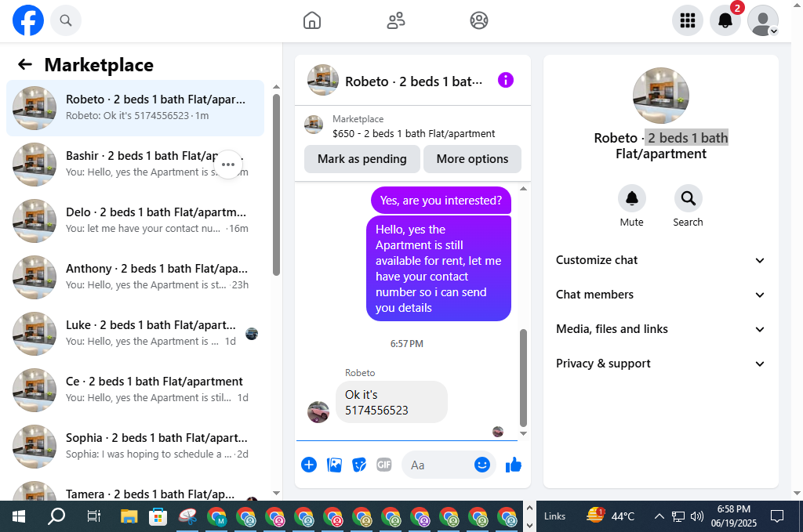
Task: Open the purple conversation info icon
Action: coord(506,81)
